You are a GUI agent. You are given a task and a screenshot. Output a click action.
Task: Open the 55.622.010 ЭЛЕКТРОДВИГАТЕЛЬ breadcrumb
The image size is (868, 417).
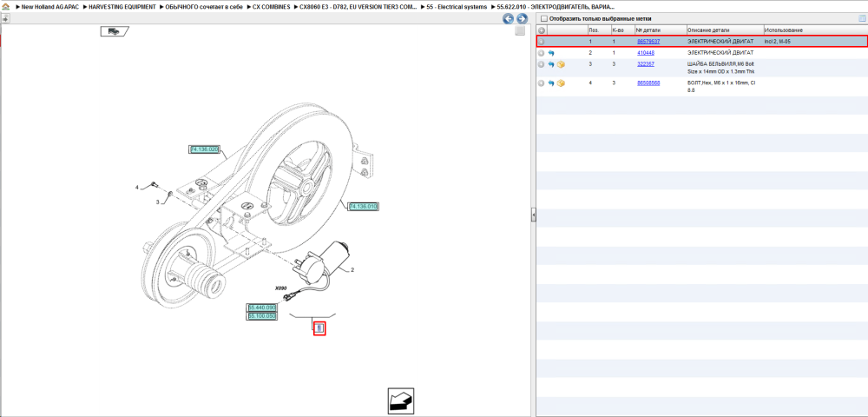[556, 7]
